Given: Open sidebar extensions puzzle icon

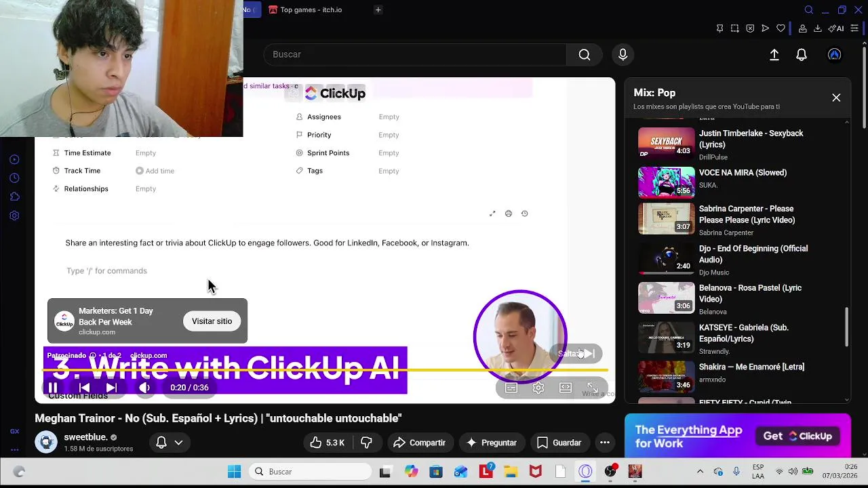Looking at the screenshot, I should (x=14, y=197).
